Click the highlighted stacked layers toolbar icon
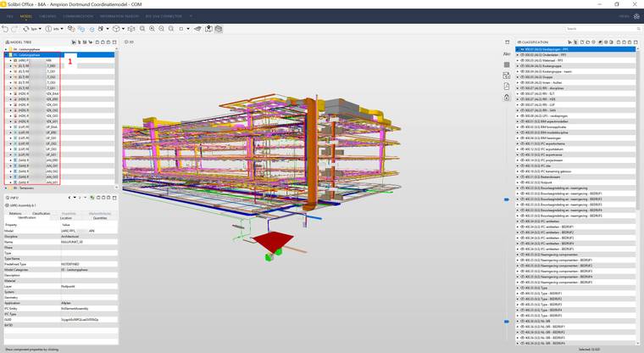The height and width of the screenshot is (353, 644). click(x=219, y=29)
